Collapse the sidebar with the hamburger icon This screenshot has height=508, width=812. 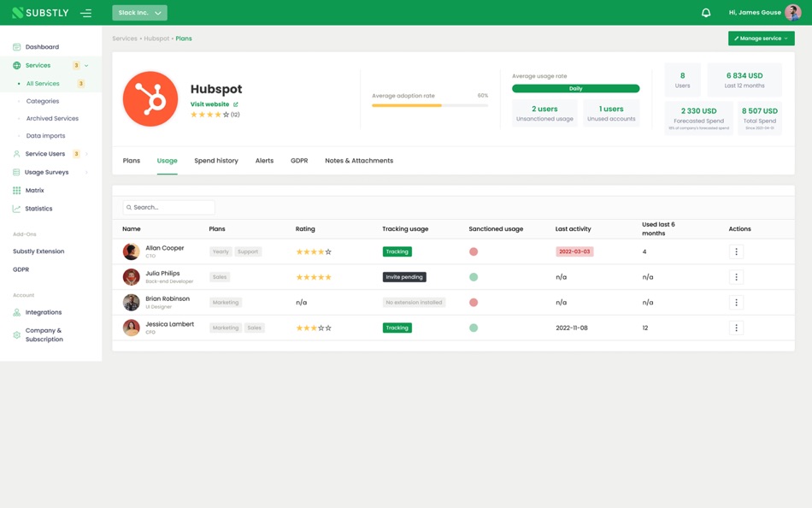click(x=86, y=13)
